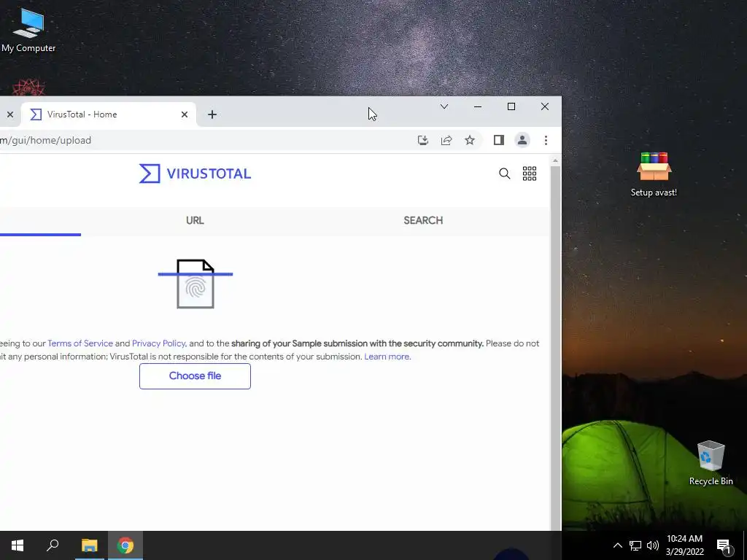Follow the Learn more link
747x560 pixels.
tap(387, 357)
